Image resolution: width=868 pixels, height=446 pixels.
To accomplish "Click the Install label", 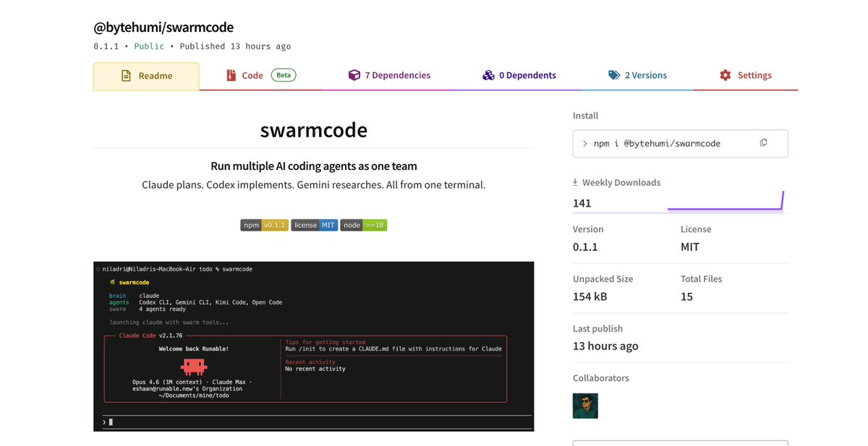I will click(x=586, y=116).
